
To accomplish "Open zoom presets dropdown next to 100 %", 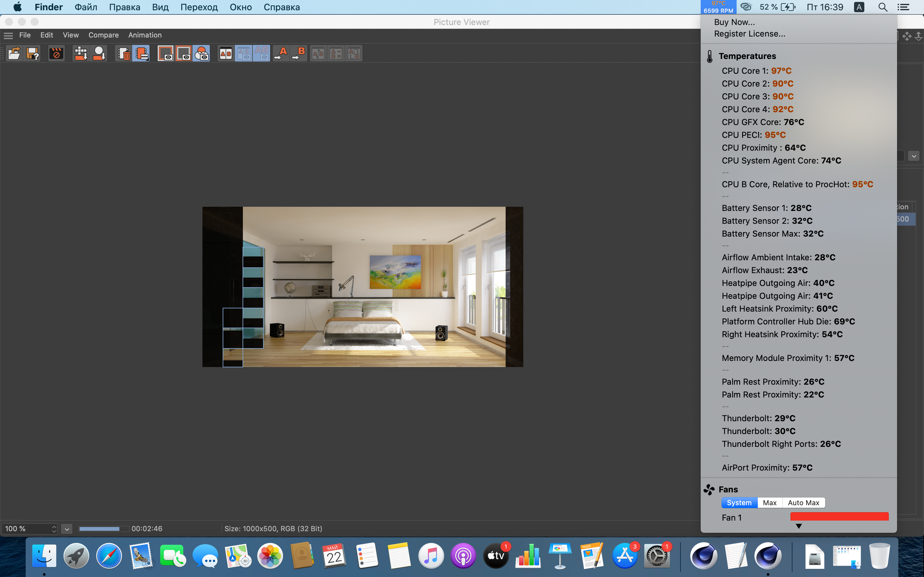I will pyautogui.click(x=67, y=529).
